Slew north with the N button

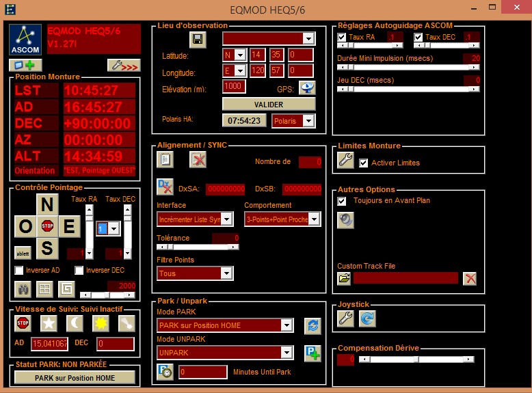[x=47, y=204]
